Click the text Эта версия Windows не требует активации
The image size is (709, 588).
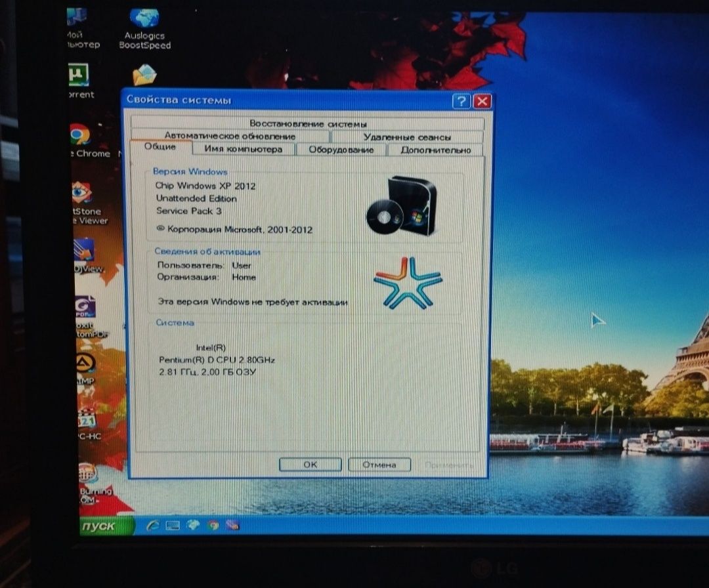click(x=253, y=302)
